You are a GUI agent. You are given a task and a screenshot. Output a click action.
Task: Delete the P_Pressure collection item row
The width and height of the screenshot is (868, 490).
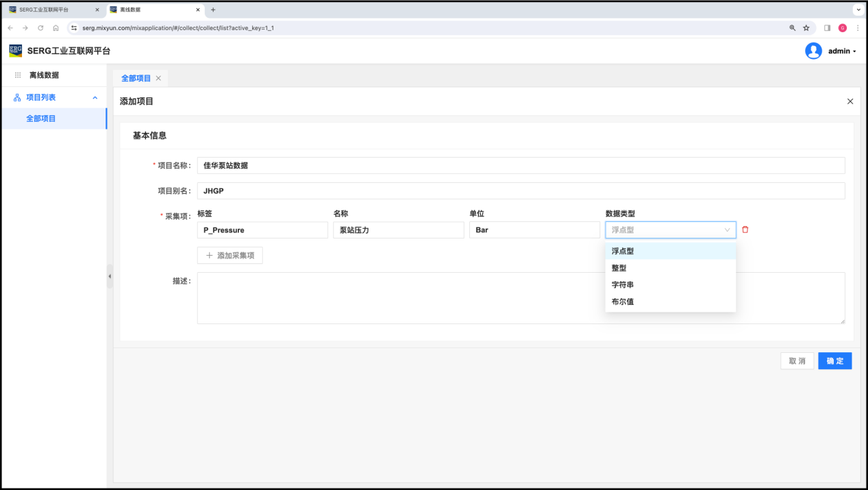(745, 230)
